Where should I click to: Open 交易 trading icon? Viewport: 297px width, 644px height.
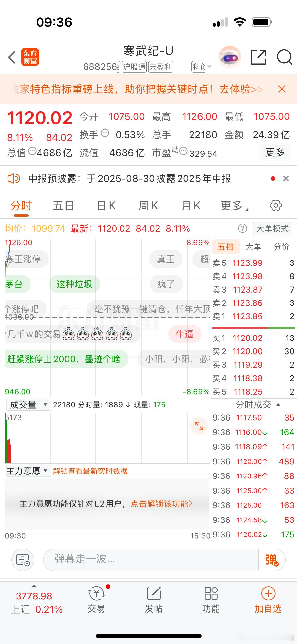96,599
